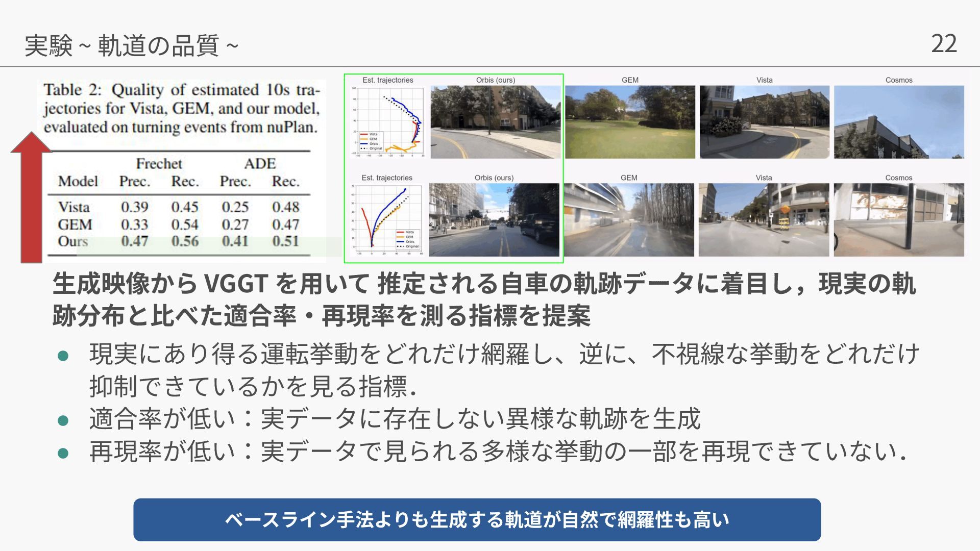Click the top Est. trajectories plot
This screenshot has width=980, height=551.
(x=389, y=121)
